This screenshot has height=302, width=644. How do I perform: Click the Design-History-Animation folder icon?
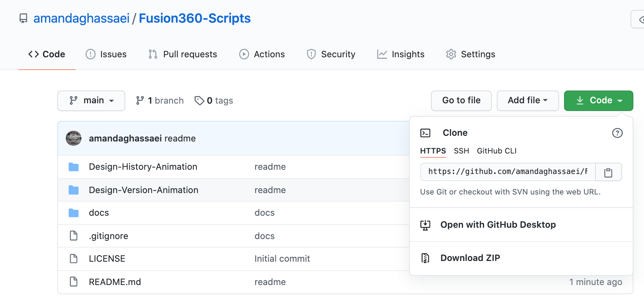click(x=74, y=167)
